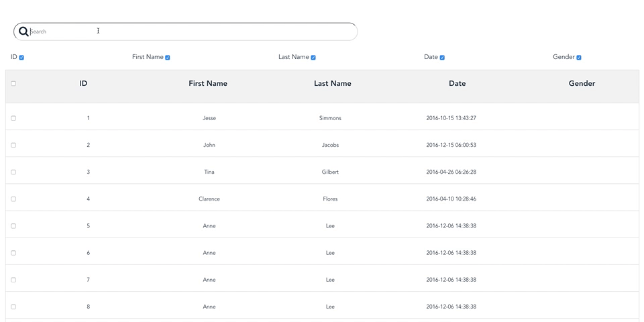The image size is (644, 322).
Task: Click the First Name column header
Action: click(x=208, y=84)
